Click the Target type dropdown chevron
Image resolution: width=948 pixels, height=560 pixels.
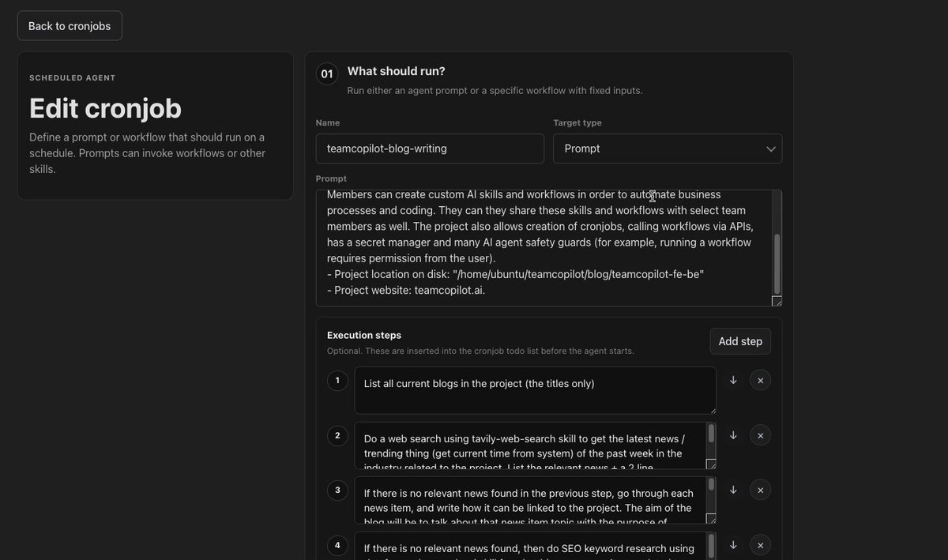coord(771,148)
